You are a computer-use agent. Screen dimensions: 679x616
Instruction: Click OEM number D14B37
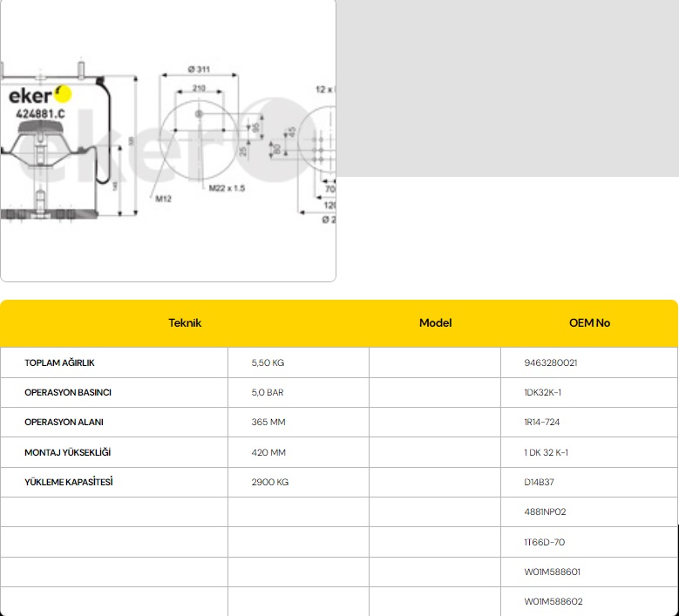540,483
